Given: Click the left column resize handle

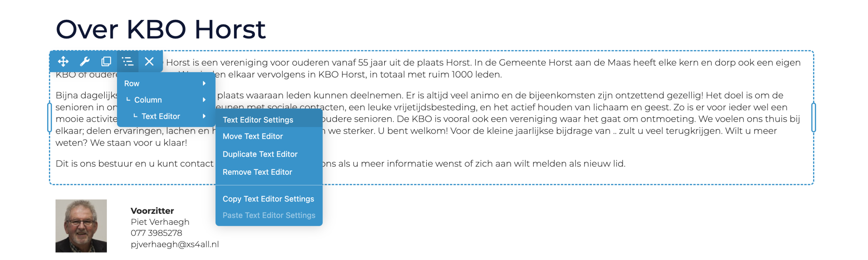Looking at the screenshot, I should pos(50,117).
